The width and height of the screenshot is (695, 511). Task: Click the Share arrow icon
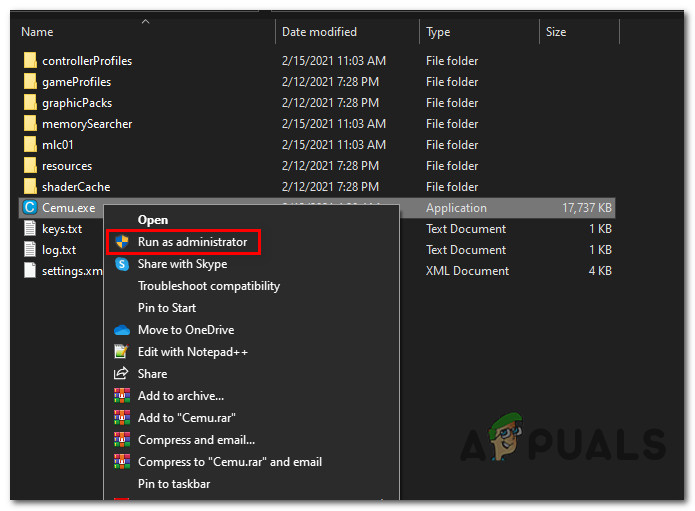(x=121, y=374)
